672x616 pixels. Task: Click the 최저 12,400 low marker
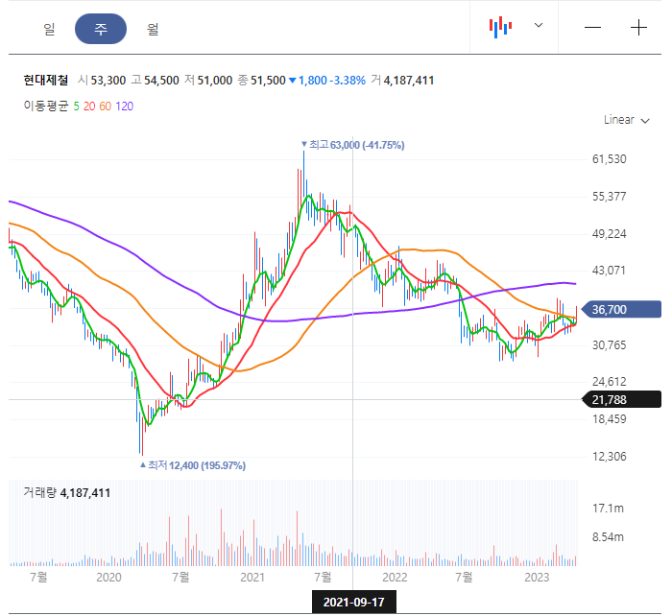tap(193, 465)
